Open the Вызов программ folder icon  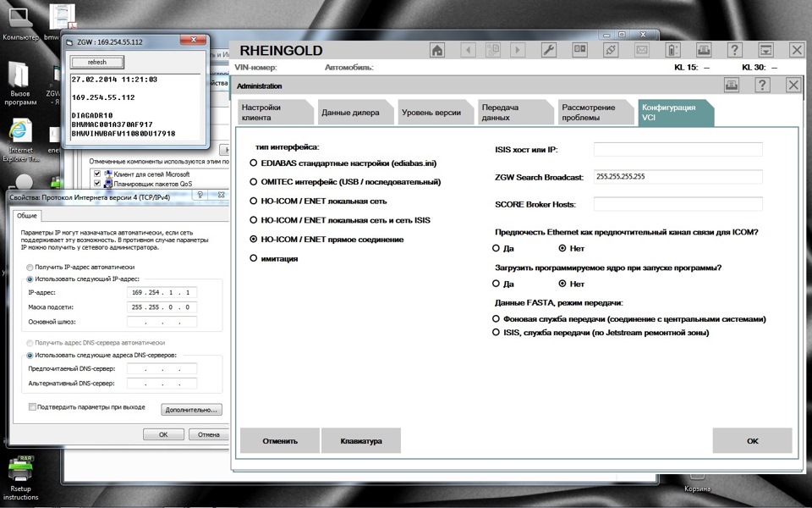click(20, 83)
